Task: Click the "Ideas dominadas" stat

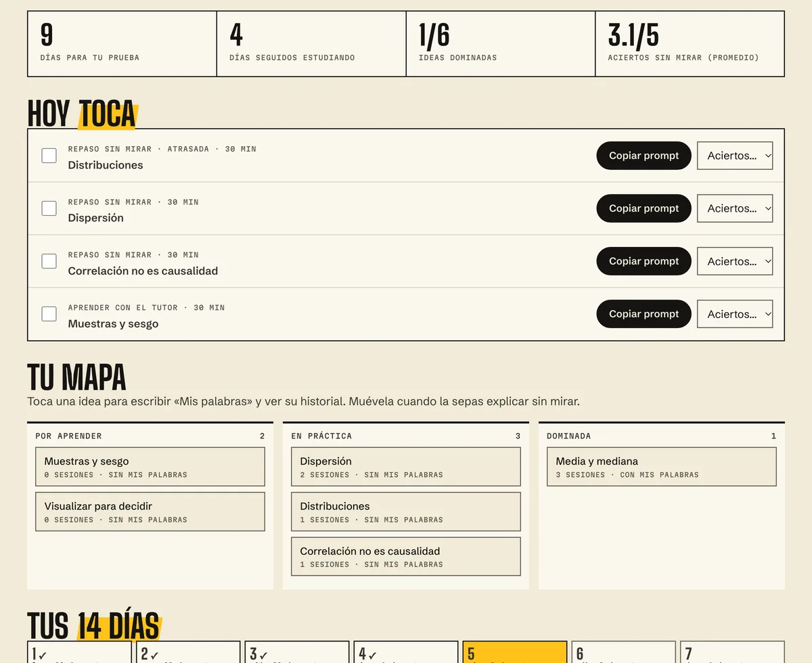Action: pos(501,44)
